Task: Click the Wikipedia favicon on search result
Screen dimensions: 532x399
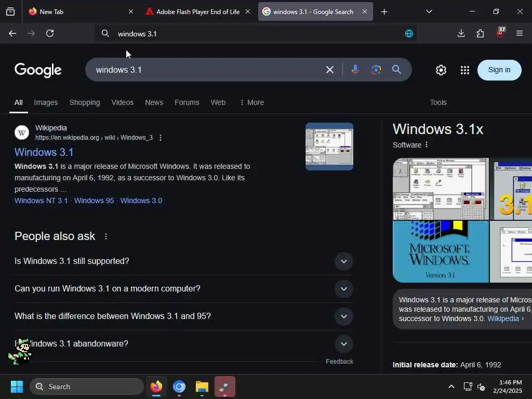Action: click(x=22, y=132)
